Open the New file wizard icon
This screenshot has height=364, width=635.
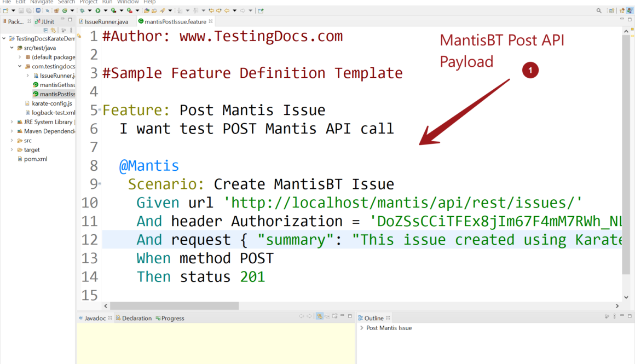pyautogui.click(x=5, y=10)
